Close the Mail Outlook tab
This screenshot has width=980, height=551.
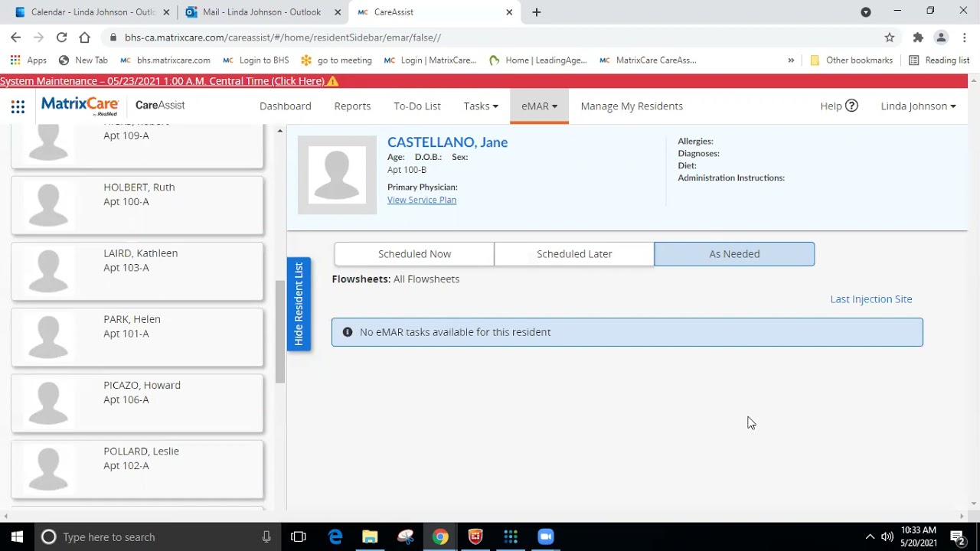pyautogui.click(x=338, y=12)
